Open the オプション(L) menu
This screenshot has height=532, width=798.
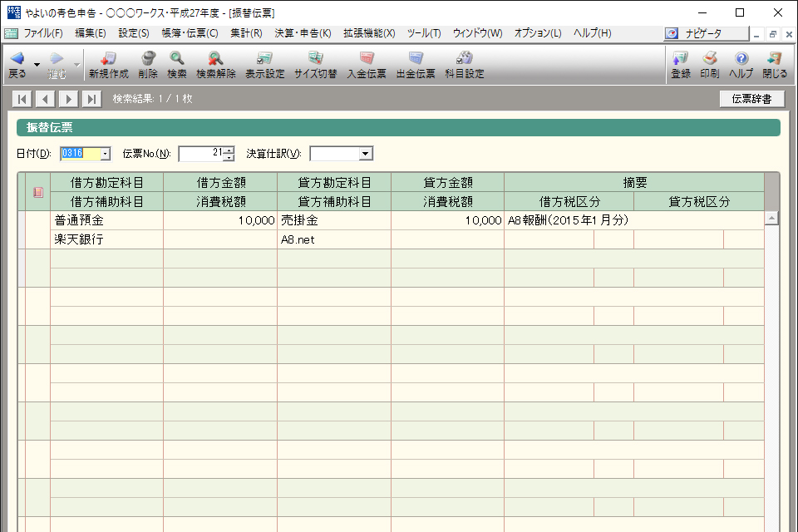pyautogui.click(x=538, y=33)
